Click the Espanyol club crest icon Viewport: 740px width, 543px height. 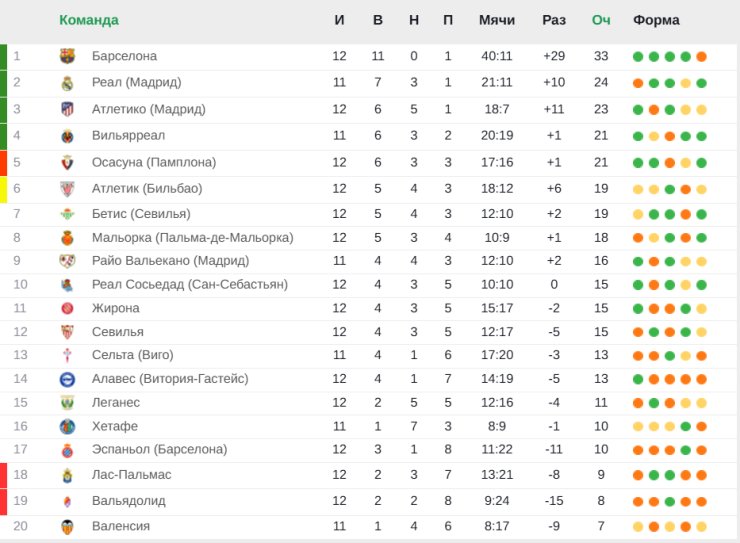67,450
